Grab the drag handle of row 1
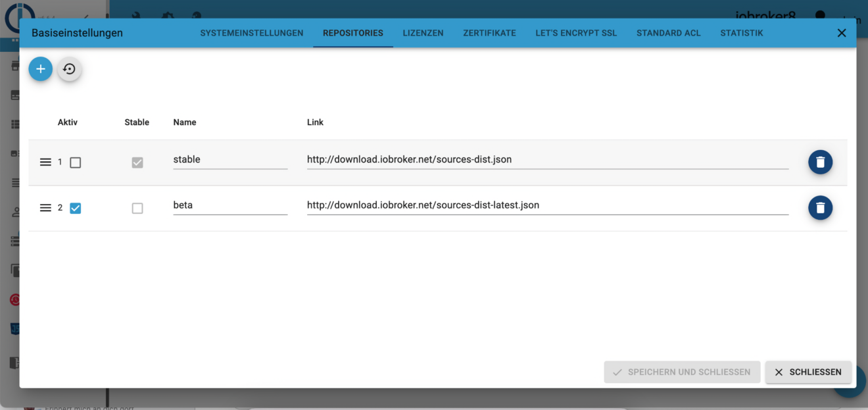The width and height of the screenshot is (868, 410). tap(45, 162)
